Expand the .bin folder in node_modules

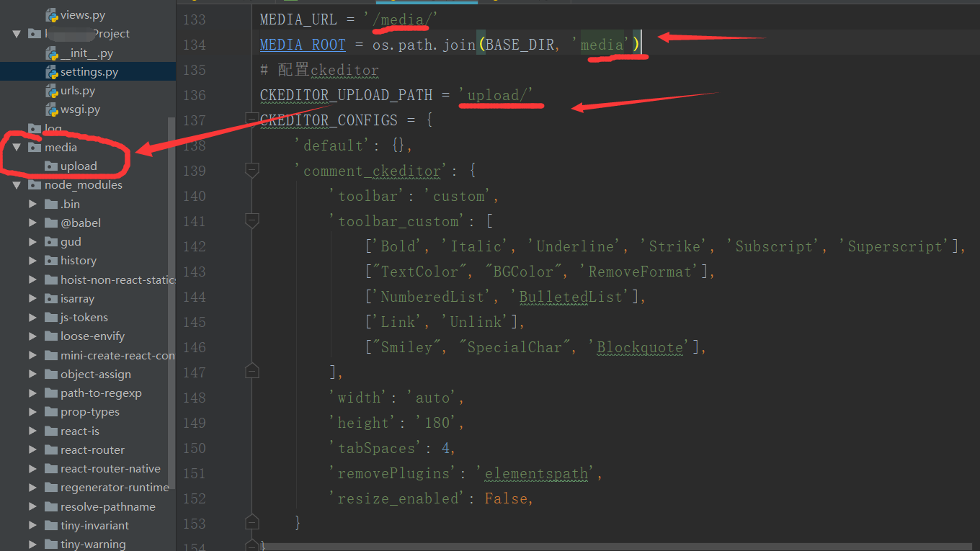point(32,204)
